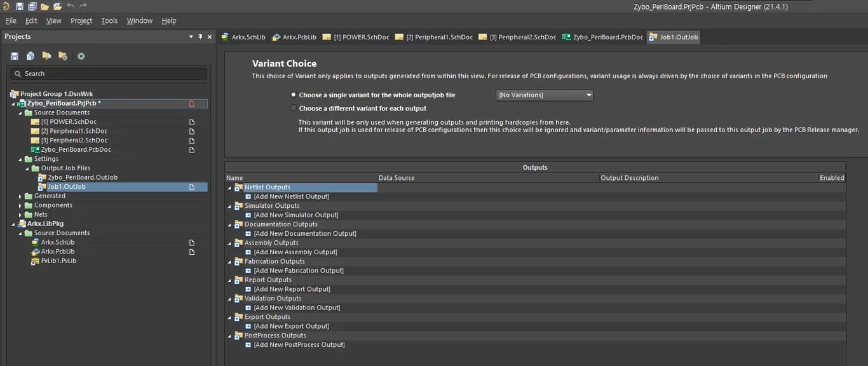The width and height of the screenshot is (868, 366).
Task: Select single variant for whole outputjob radio
Action: tap(293, 95)
